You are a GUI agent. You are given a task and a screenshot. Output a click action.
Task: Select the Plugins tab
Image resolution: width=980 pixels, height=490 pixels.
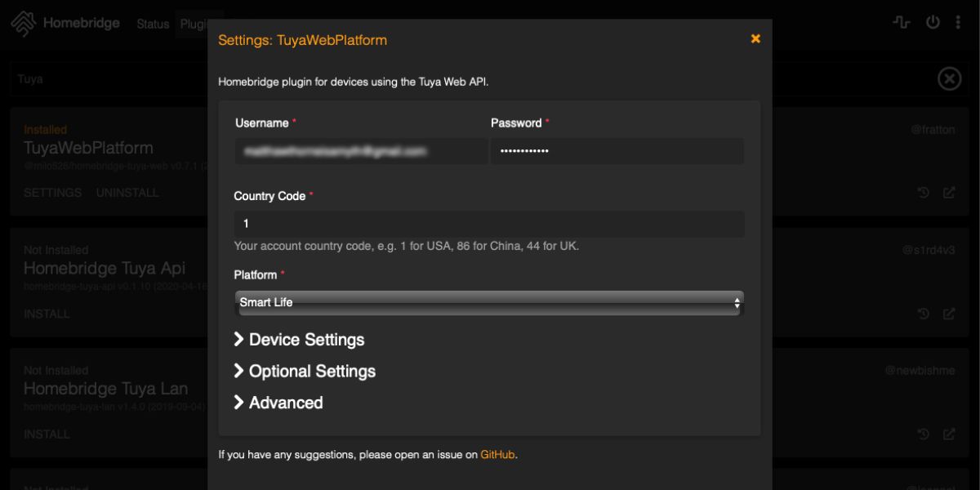point(194,24)
